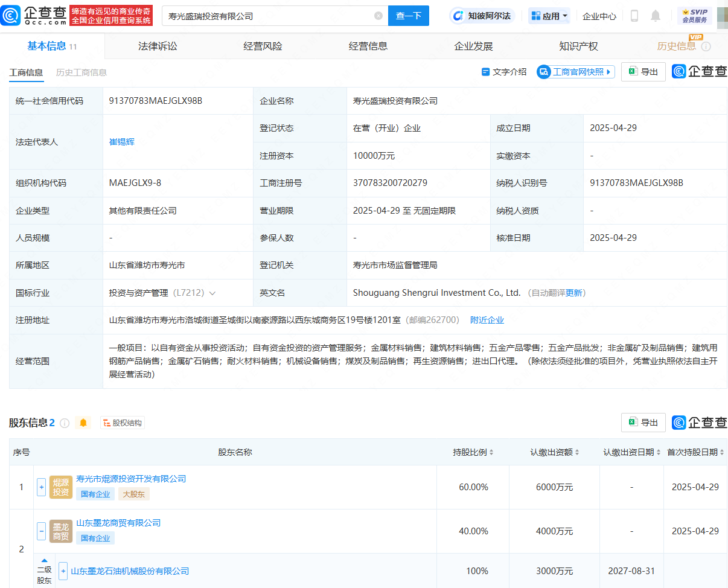The image size is (728, 588).
Task: Click the info icon next to 股东信息
Action: [65, 423]
